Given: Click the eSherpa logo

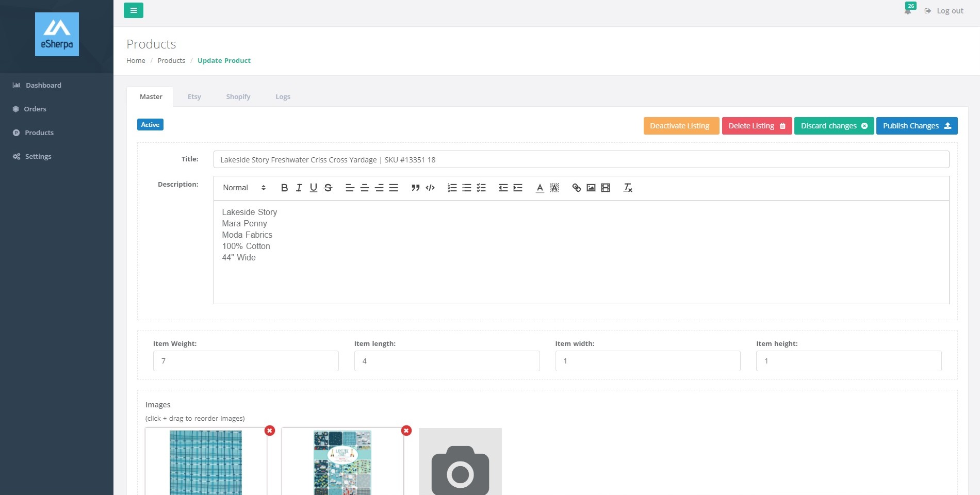Looking at the screenshot, I should (57, 34).
